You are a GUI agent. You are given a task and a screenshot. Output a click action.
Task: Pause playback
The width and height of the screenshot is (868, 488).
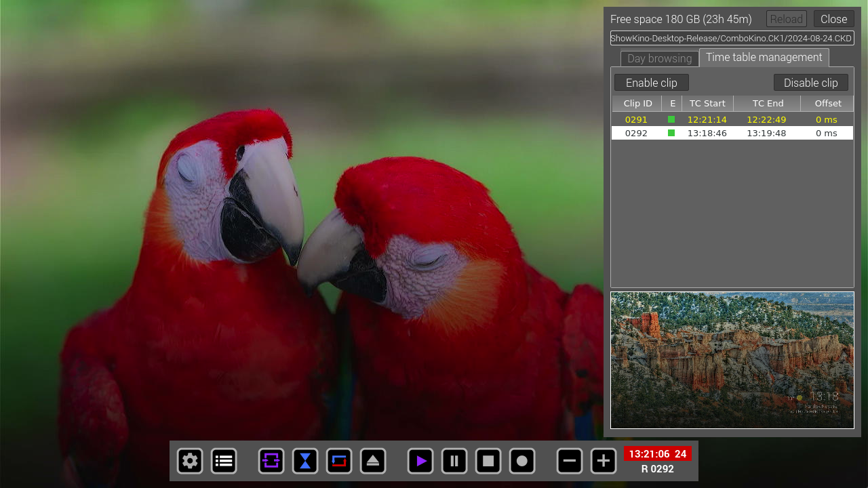454,461
